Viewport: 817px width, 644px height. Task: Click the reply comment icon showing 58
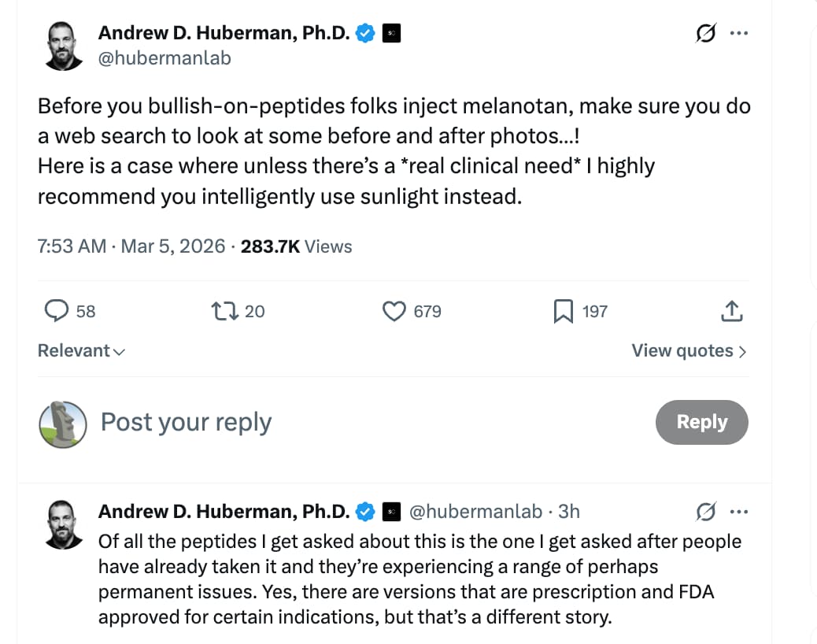[56, 312]
